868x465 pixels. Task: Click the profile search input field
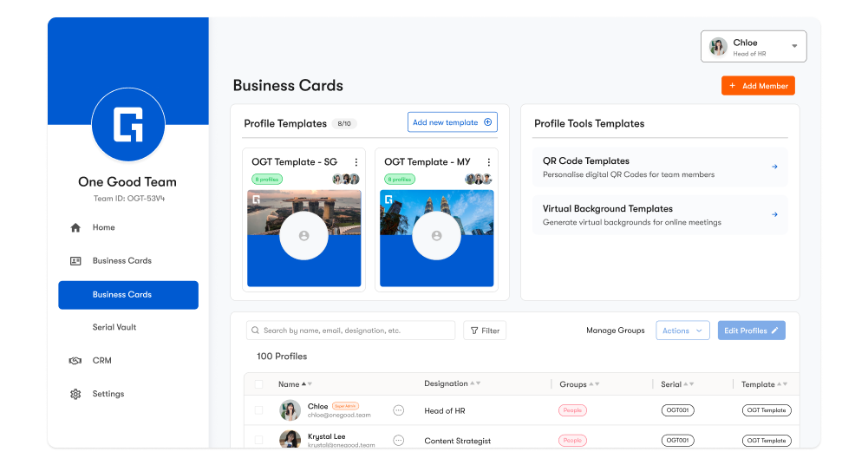351,331
